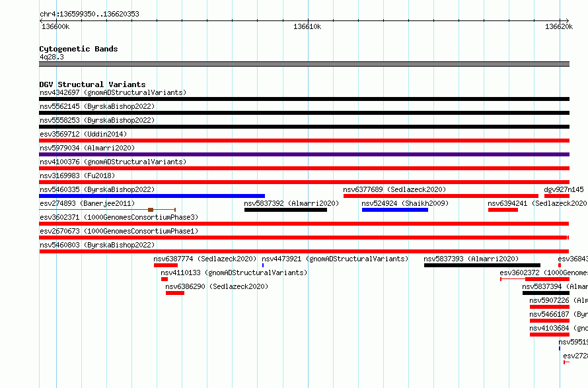Click the purple bar of nsv5979034 Almarri2020
The height and width of the screenshot is (388, 588).
(x=304, y=154)
